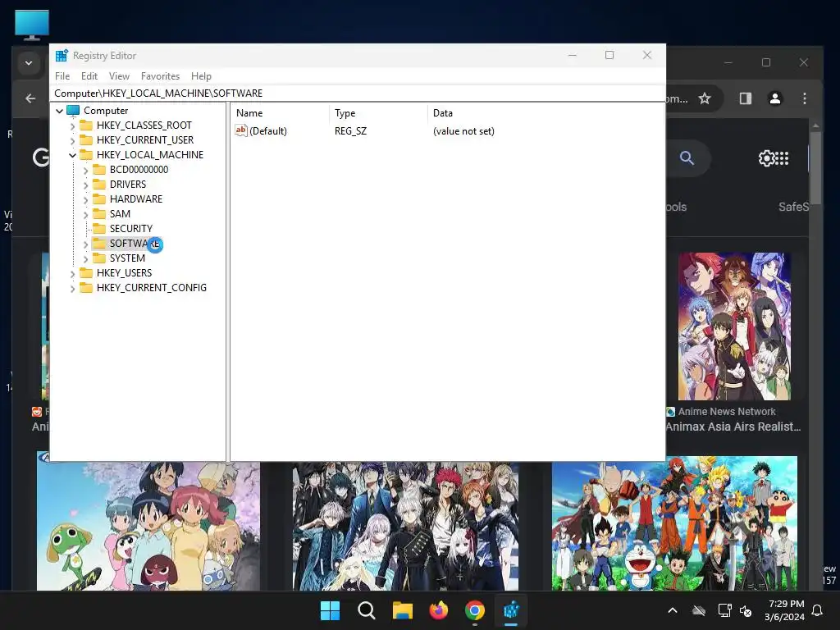Viewport: 840px width, 630px height.
Task: Bookmark the page with Chrome's star icon
Action: (x=705, y=98)
